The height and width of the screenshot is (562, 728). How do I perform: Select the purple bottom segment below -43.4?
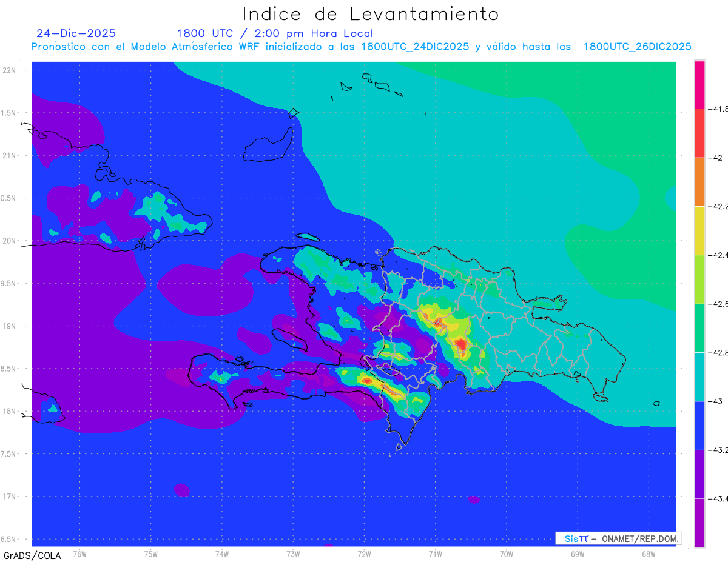point(699,523)
